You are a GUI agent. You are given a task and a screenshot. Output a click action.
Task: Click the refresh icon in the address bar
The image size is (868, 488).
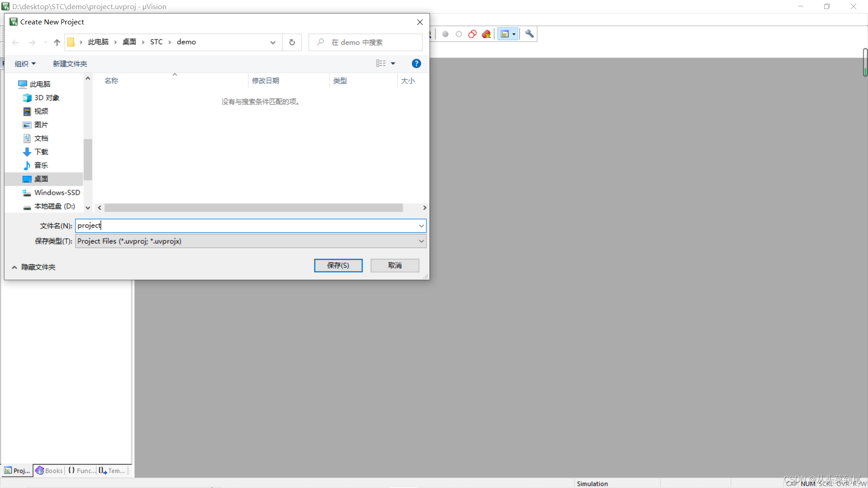(292, 42)
